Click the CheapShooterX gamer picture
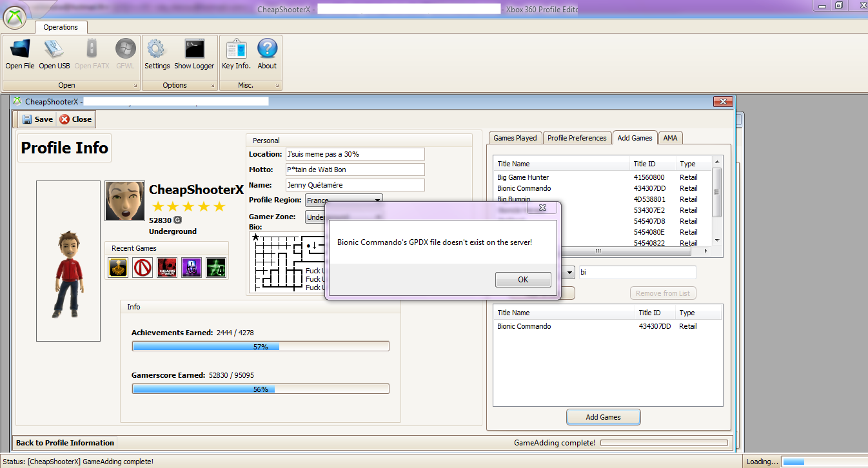This screenshot has width=868, height=468. [x=124, y=200]
